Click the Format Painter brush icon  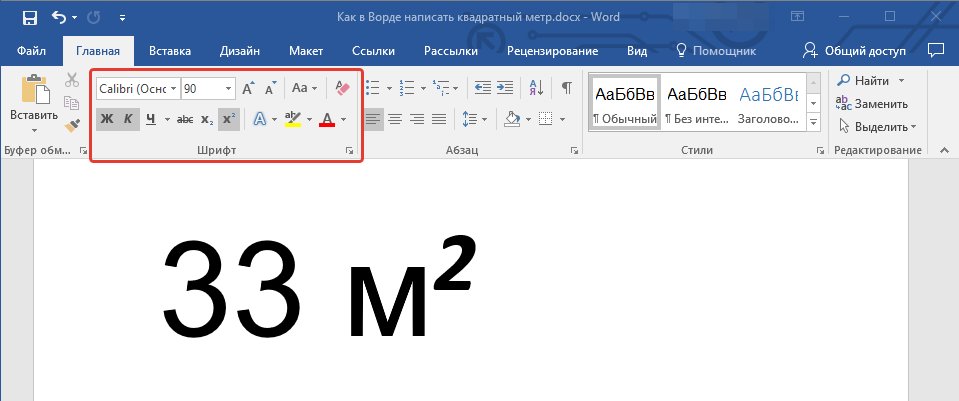72,125
